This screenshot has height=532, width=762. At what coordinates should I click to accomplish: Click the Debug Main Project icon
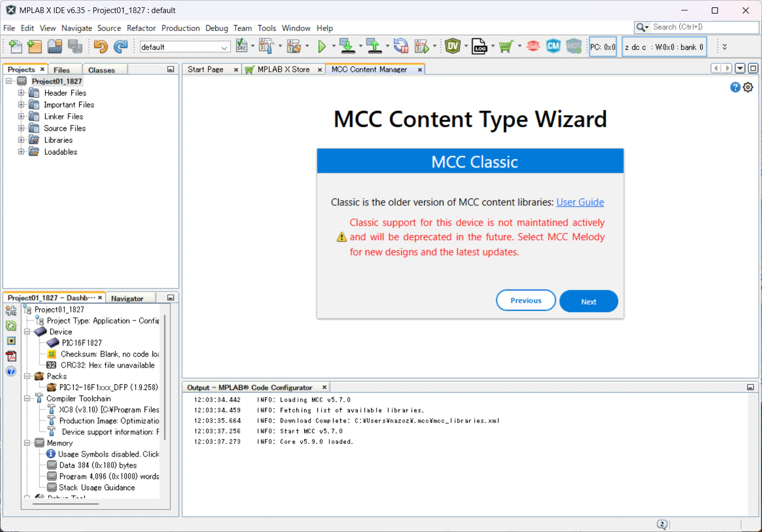pyautogui.click(x=422, y=47)
